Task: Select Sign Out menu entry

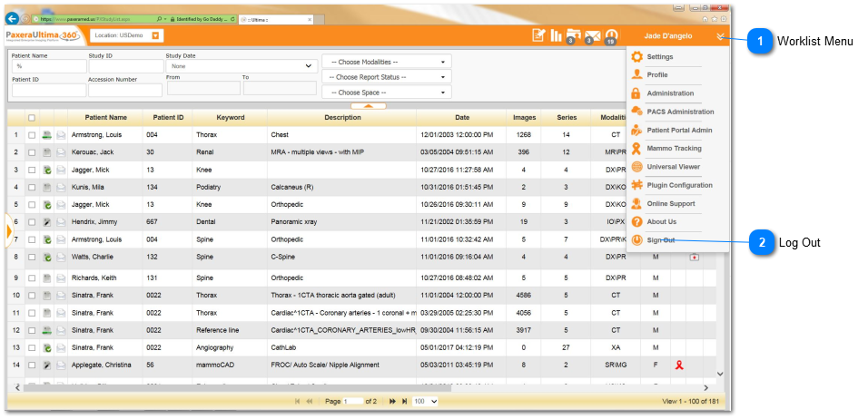Action: click(661, 240)
